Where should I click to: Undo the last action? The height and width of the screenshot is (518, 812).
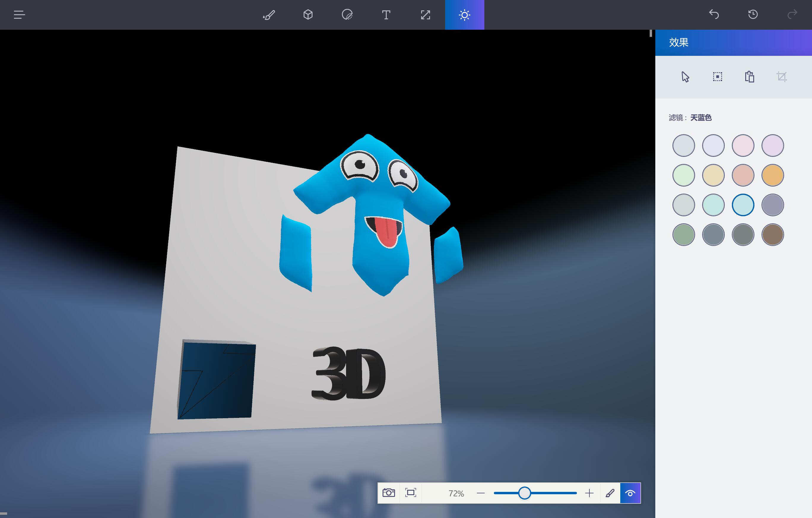(x=714, y=15)
